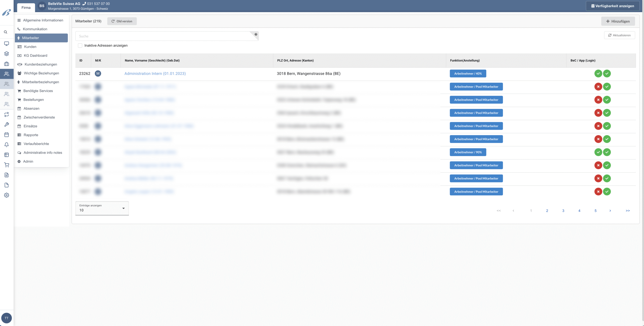Open the TT user avatar

(7, 318)
